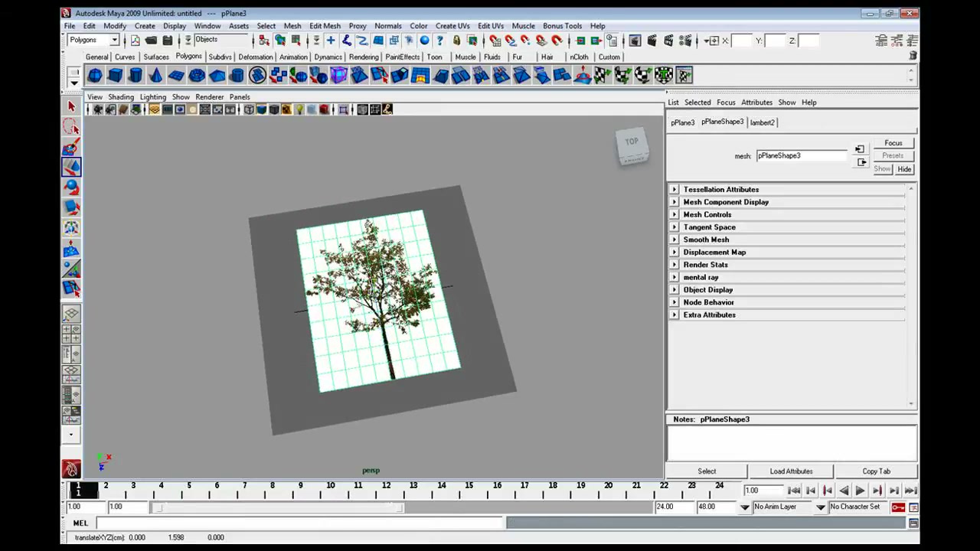The height and width of the screenshot is (551, 980).
Task: Select the Lasso tool in toolbox
Action: click(71, 127)
